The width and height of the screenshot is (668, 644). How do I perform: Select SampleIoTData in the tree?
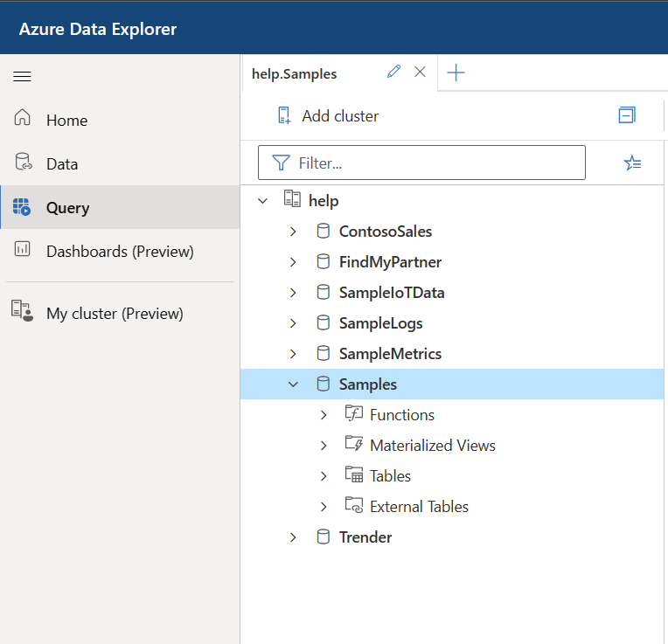point(392,293)
